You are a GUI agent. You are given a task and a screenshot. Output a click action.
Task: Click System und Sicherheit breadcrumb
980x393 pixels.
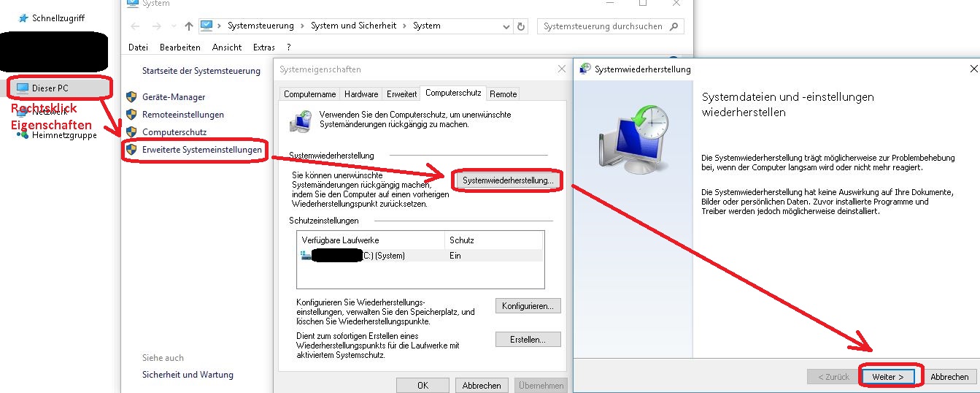point(353,26)
